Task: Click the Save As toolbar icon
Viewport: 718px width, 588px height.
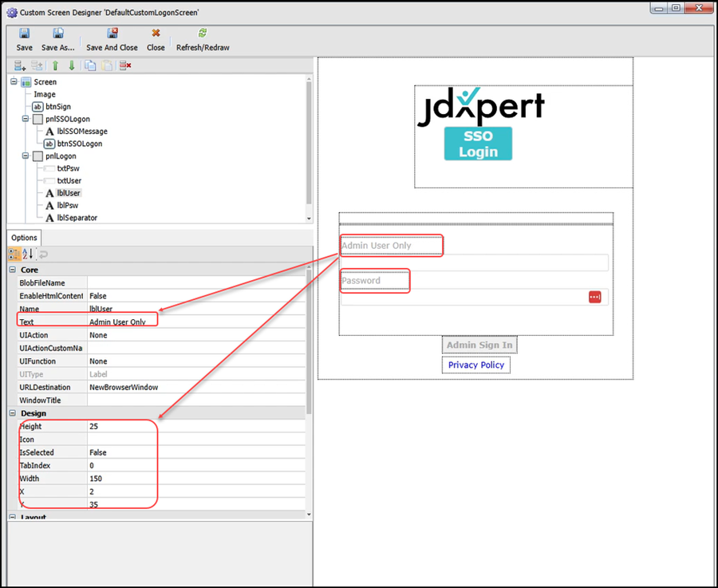Action: click(x=59, y=34)
